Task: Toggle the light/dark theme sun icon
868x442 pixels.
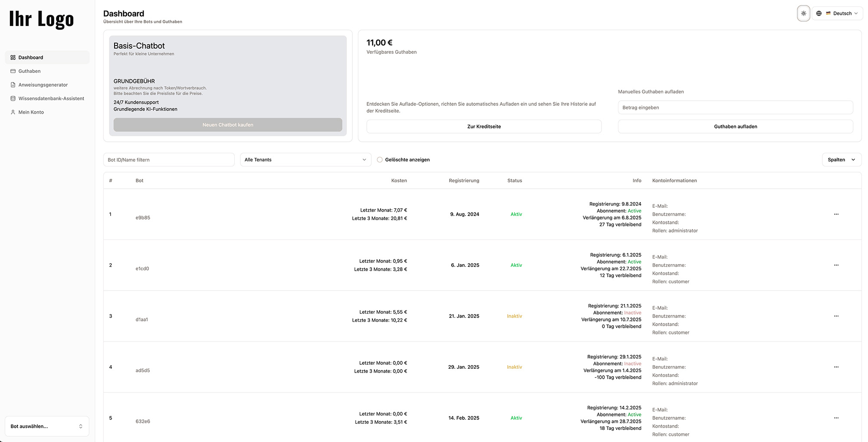Action: [x=803, y=13]
